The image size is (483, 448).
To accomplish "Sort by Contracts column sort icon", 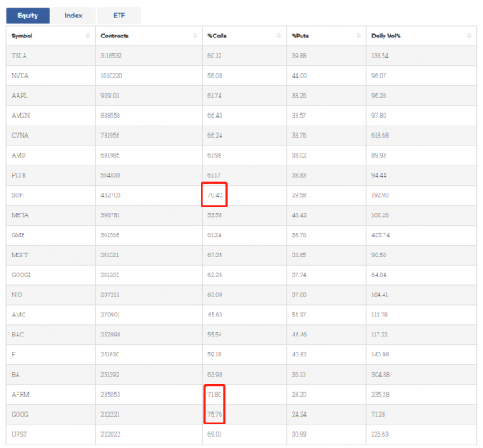I will 194,36.
